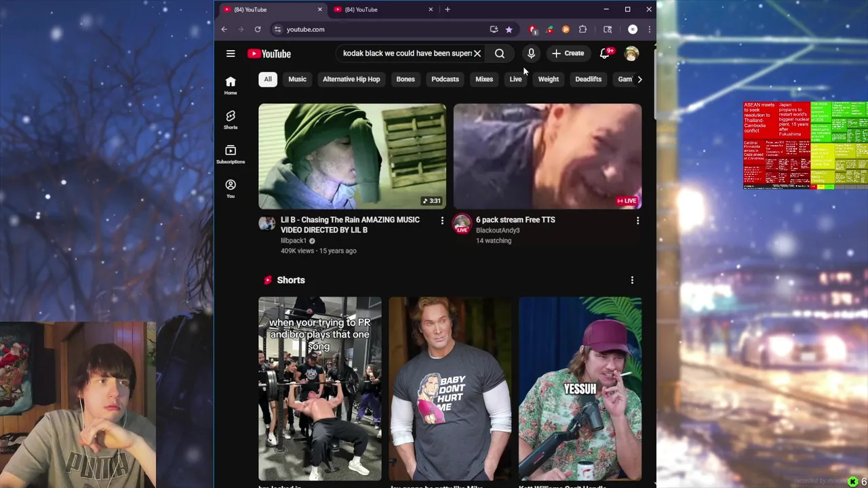Click the Create button
The width and height of the screenshot is (868, 488).
568,53
